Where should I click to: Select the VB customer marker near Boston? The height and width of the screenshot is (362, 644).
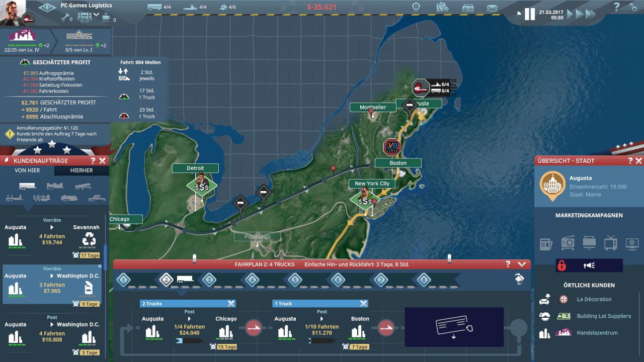pos(392,147)
